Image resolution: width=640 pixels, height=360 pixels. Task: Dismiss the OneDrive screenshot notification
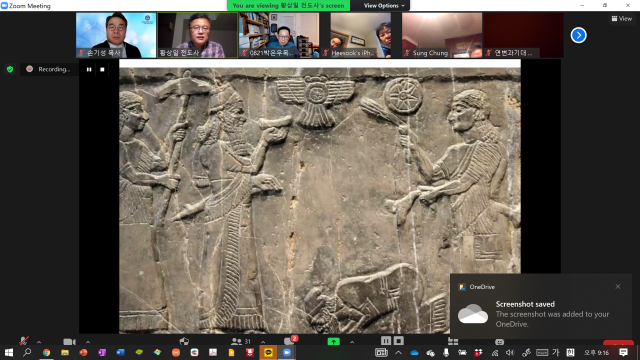[x=618, y=287]
